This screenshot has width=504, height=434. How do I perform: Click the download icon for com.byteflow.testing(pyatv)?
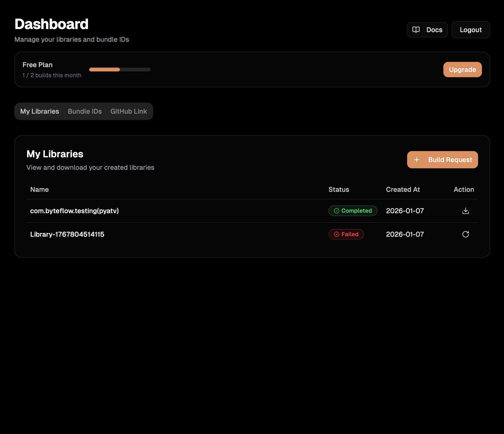465,211
